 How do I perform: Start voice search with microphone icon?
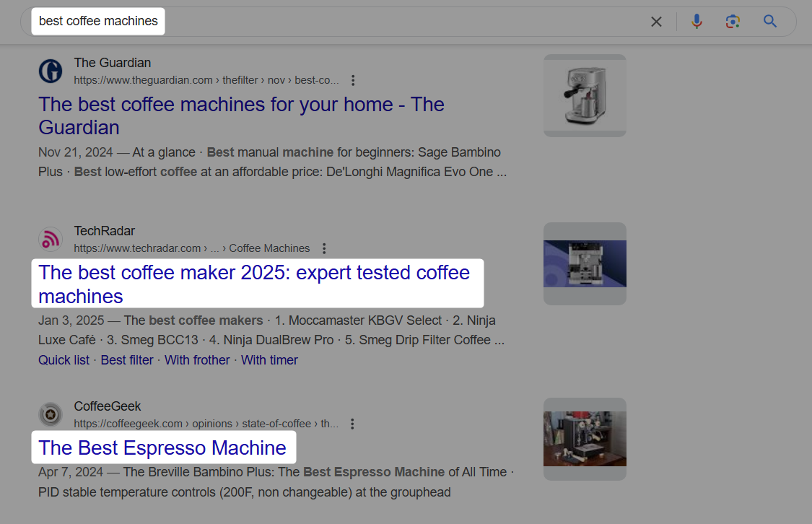click(x=697, y=21)
